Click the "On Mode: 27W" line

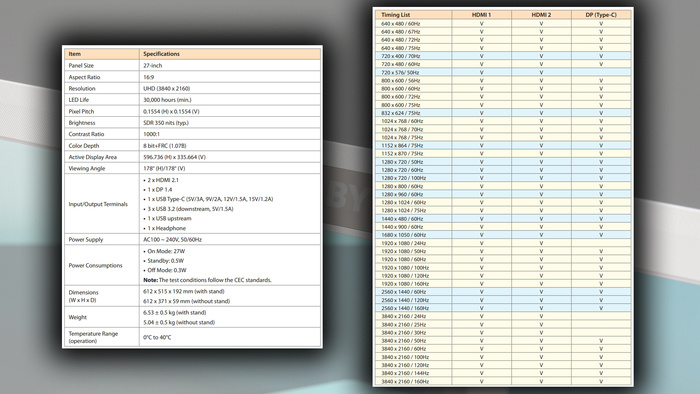point(164,251)
